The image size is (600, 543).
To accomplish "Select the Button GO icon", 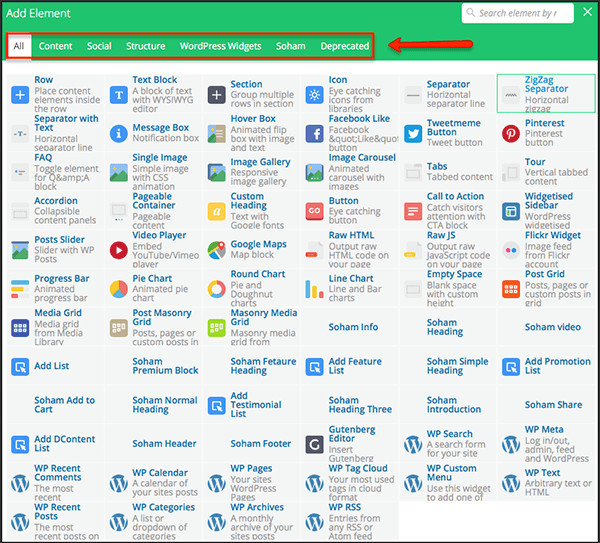I will coord(315,211).
